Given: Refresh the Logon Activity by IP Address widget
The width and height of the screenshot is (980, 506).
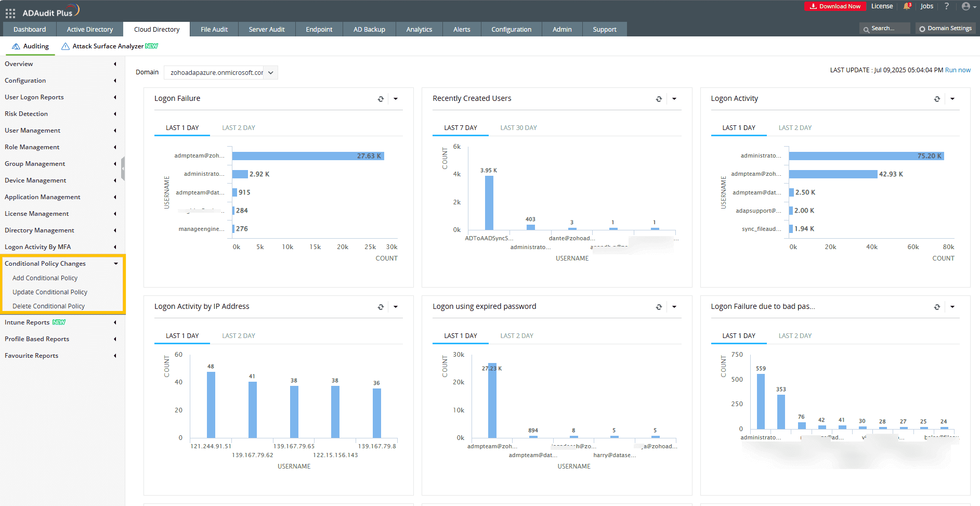Looking at the screenshot, I should click(381, 306).
